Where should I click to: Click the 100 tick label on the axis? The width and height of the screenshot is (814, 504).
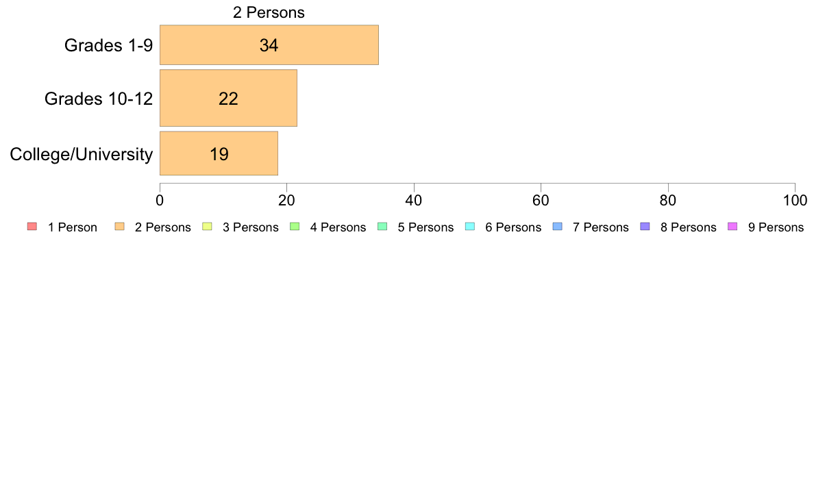[x=795, y=201]
